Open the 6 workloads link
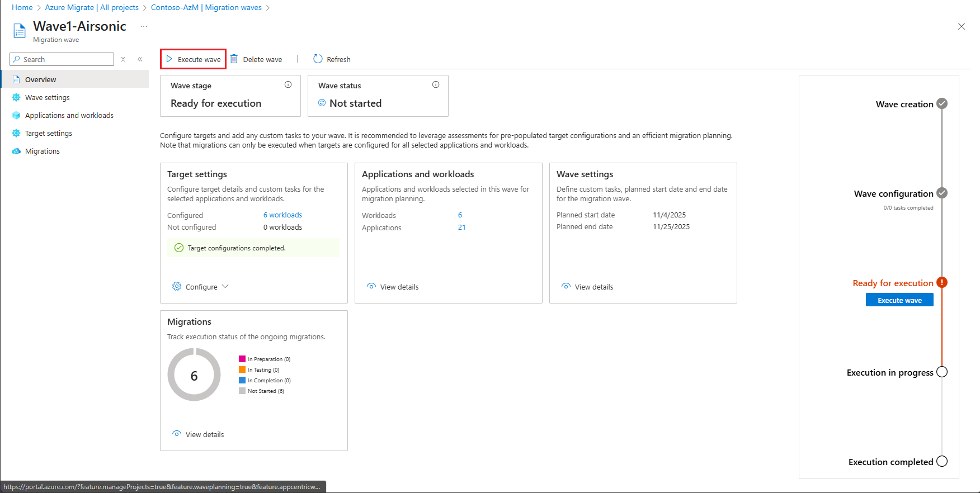Screen dimensions: 980x493 (282, 215)
